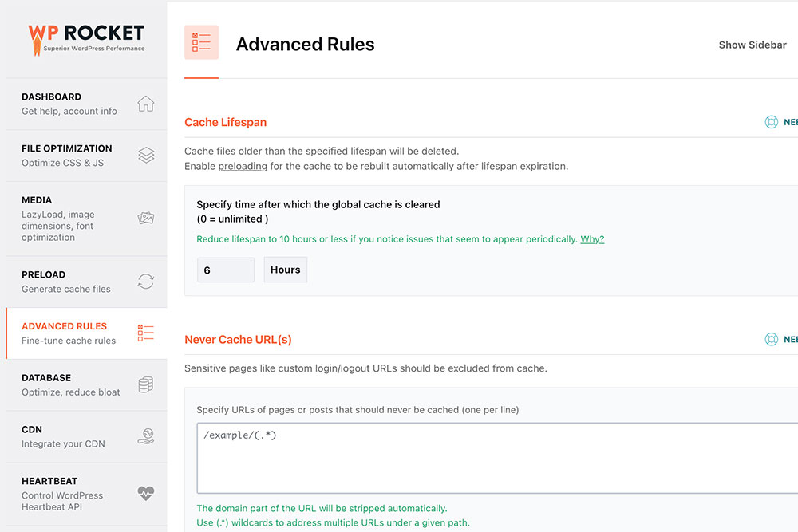Click the "Optimize, reduce bloat" text
This screenshot has height=532, width=798.
[71, 392]
